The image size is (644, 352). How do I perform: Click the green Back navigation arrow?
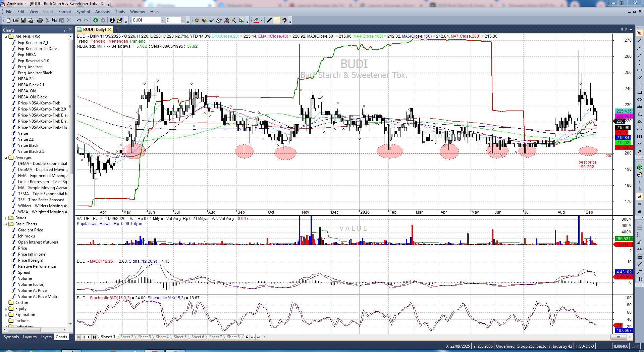point(96,20)
